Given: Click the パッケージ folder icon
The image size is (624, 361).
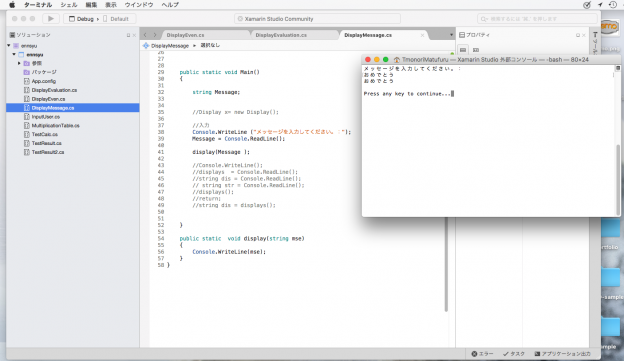Looking at the screenshot, I should (27, 72).
